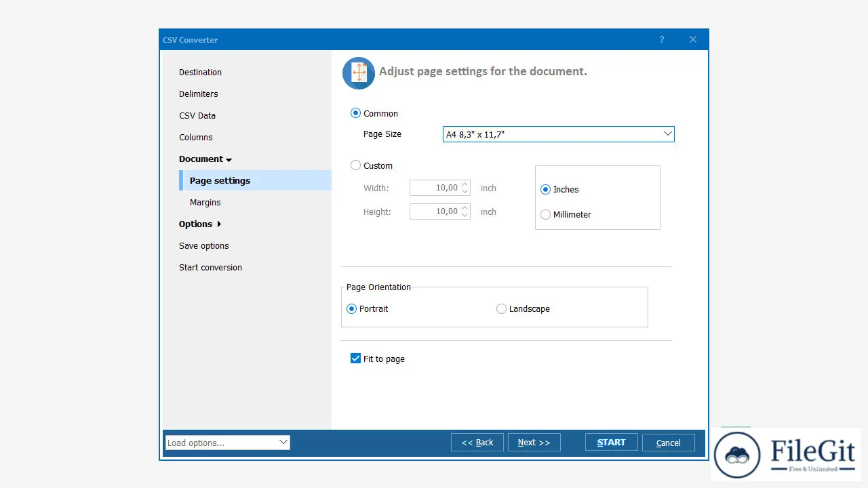Go to the Delimiters step
The image size is (868, 488).
199,94
